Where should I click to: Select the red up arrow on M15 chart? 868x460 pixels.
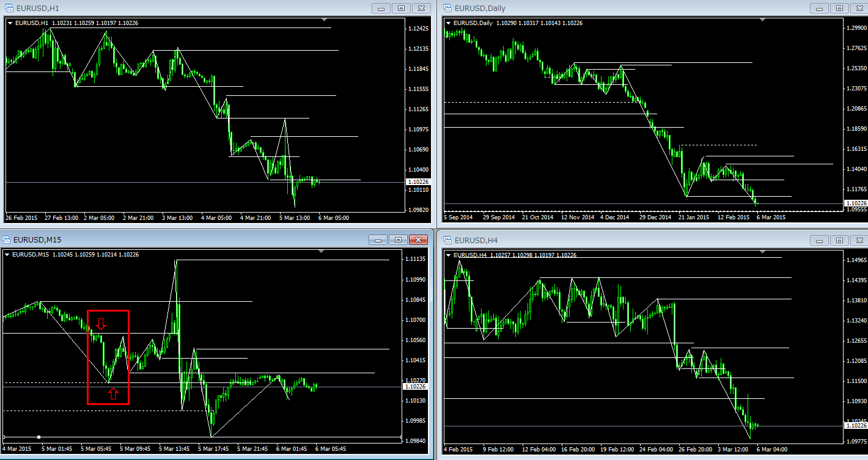point(113,393)
